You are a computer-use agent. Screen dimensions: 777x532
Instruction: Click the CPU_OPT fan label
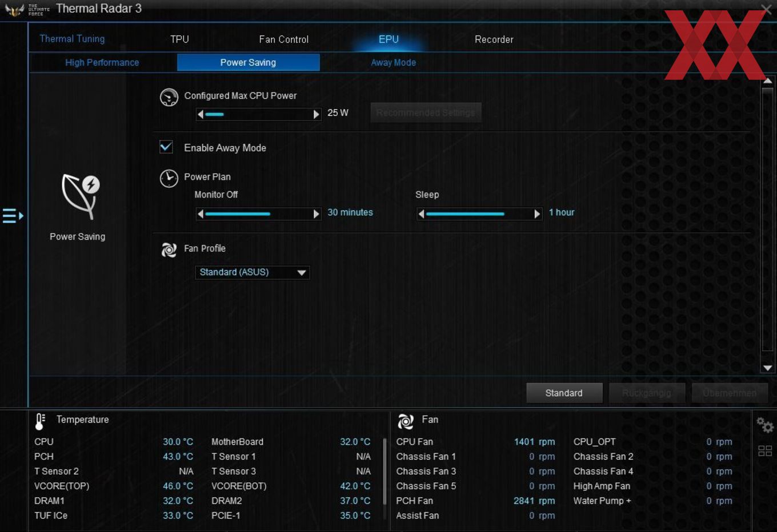click(595, 442)
